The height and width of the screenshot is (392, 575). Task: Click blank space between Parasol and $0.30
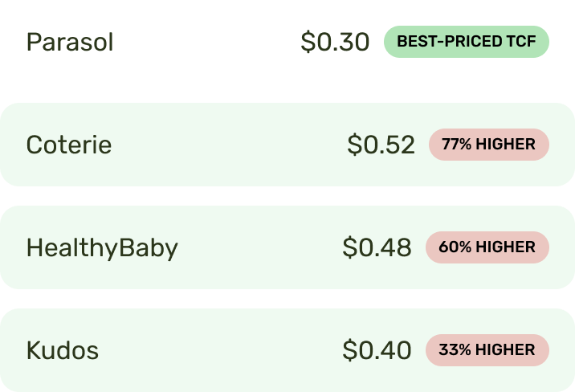tap(207, 42)
